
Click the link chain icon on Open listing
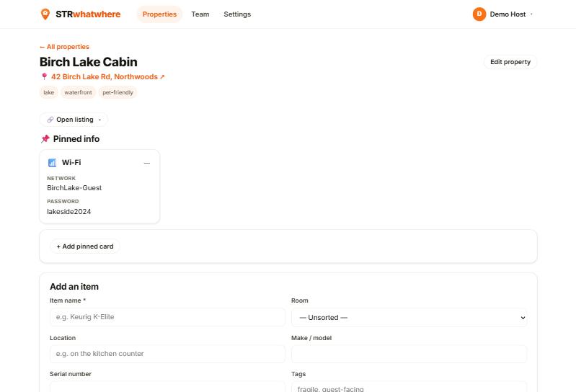[50, 120]
